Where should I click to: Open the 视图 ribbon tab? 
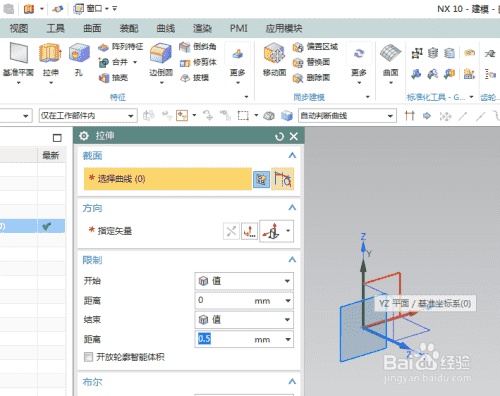[19, 28]
